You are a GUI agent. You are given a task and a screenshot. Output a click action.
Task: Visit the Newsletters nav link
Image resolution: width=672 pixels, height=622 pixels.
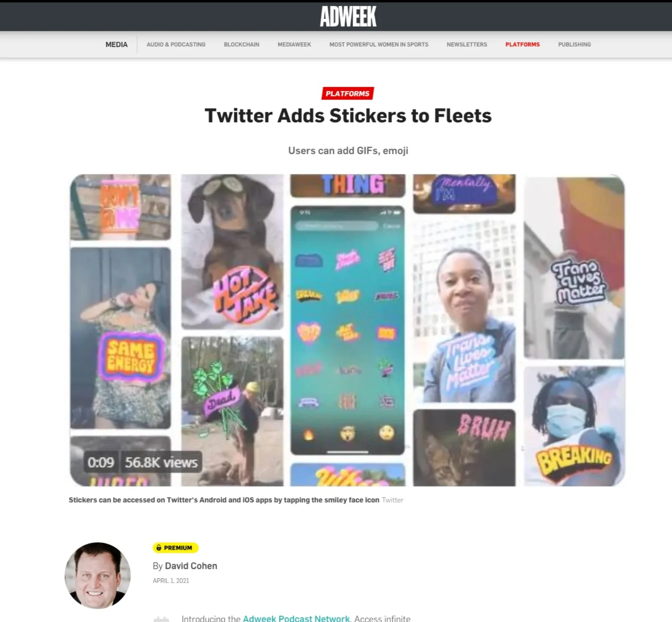(x=467, y=45)
